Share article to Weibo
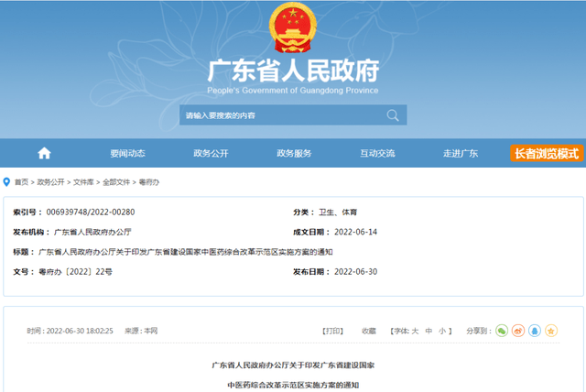Viewport: 586px width, 392px height. (x=517, y=330)
